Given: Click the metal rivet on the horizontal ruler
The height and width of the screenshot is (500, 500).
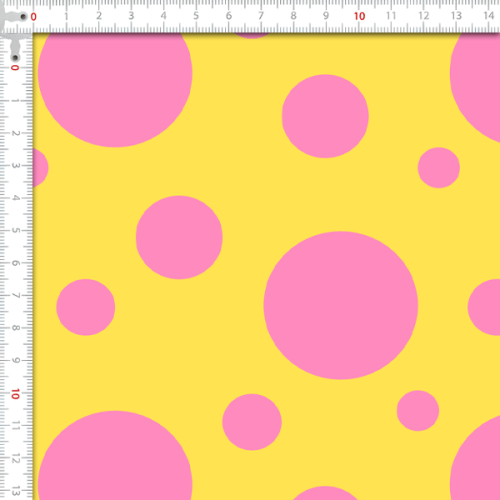Looking at the screenshot, I should point(23,16).
